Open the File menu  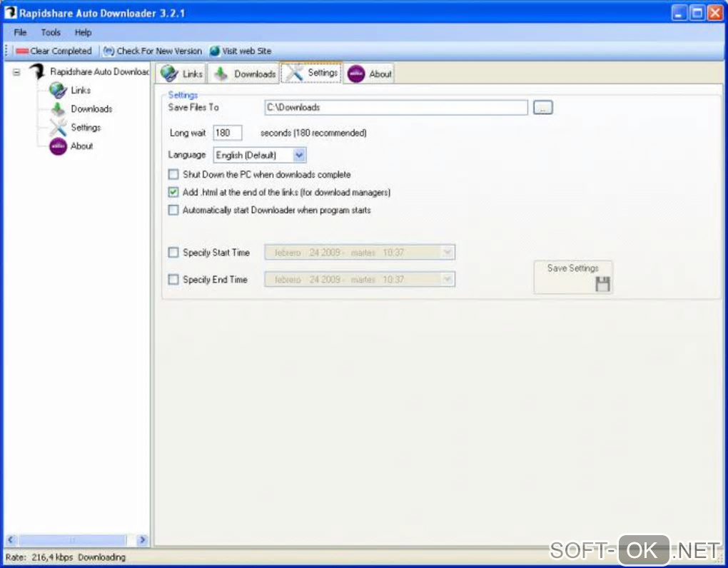pos(20,33)
